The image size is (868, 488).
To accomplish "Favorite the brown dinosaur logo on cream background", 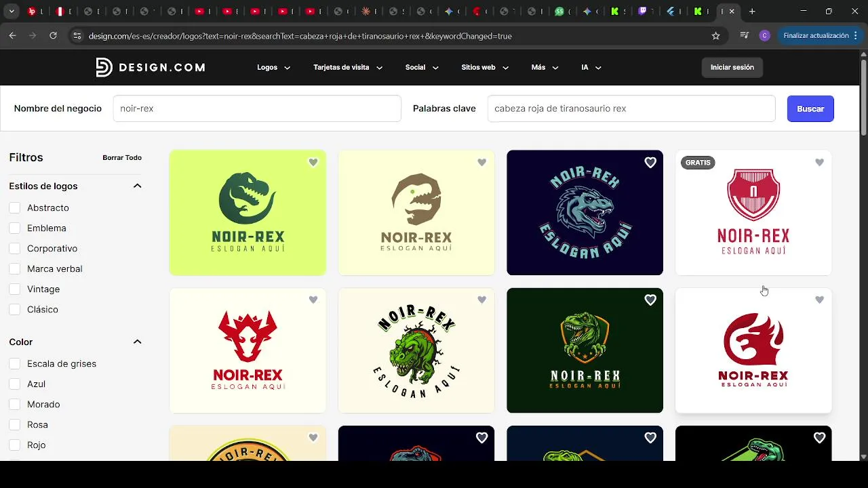I will pyautogui.click(x=481, y=163).
